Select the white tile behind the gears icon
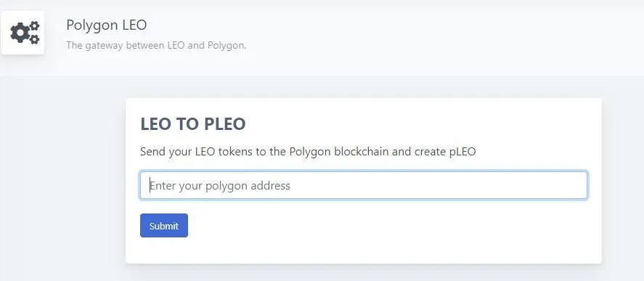The height and width of the screenshot is (281, 644). click(x=23, y=33)
